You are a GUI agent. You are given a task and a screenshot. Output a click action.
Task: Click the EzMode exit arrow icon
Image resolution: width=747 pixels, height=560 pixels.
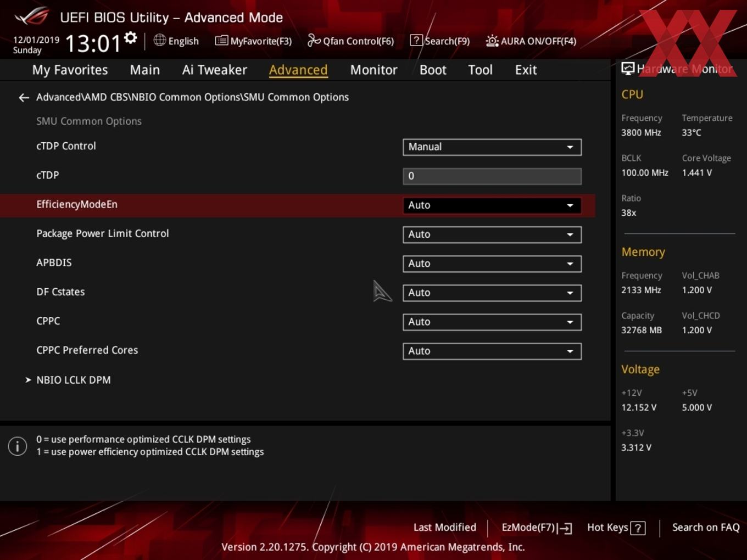click(565, 528)
